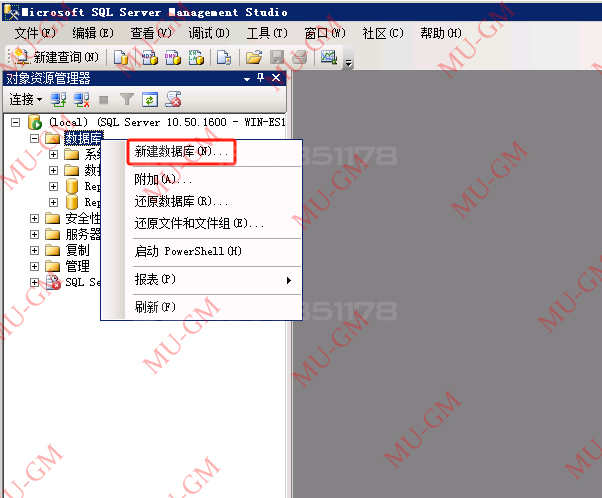Click the Object Explorer script-delete icon
The width and height of the screenshot is (602, 498).
(x=173, y=99)
